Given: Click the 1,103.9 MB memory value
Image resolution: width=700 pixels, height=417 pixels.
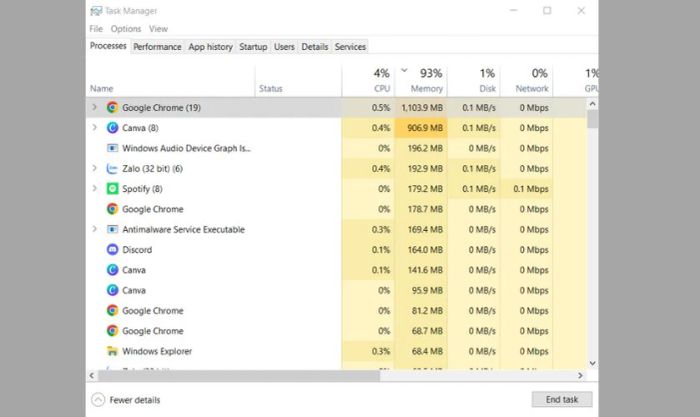Looking at the screenshot, I should pos(422,108).
